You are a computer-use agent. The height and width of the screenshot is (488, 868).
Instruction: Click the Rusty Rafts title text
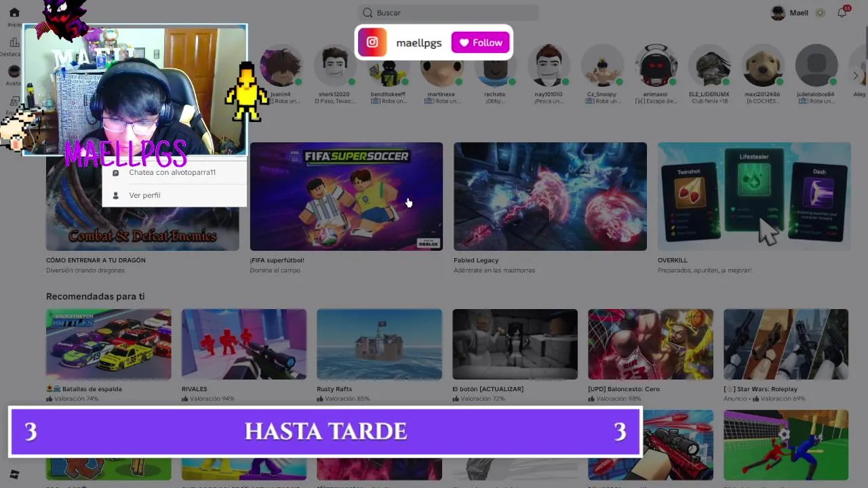334,389
